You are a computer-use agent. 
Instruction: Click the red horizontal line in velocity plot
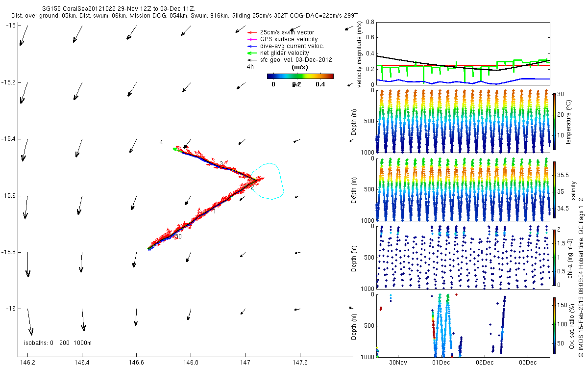pos(463,65)
